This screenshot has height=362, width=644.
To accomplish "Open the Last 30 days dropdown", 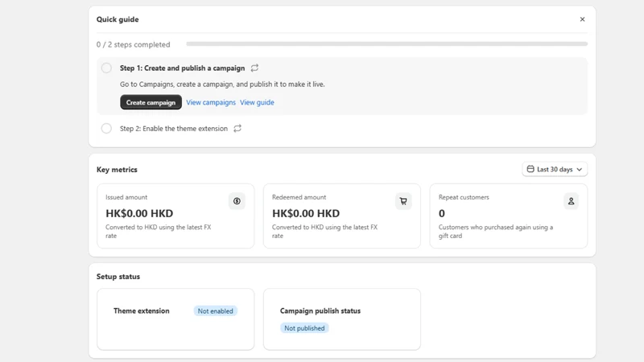I will 555,169.
